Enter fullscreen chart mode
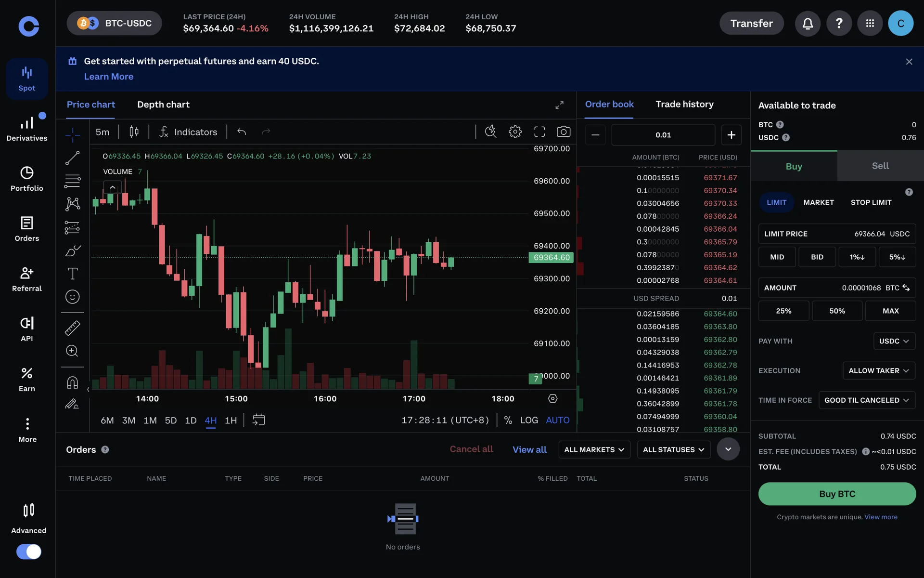 point(539,131)
